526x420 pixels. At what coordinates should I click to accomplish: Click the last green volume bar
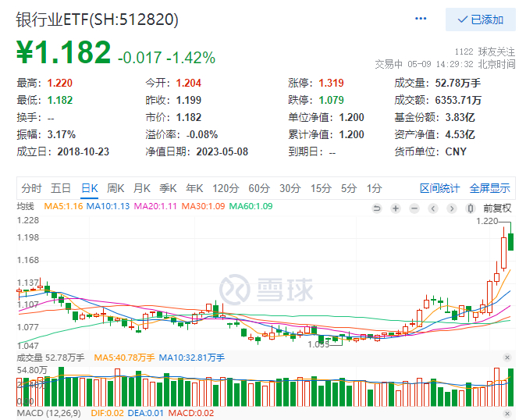click(510, 387)
